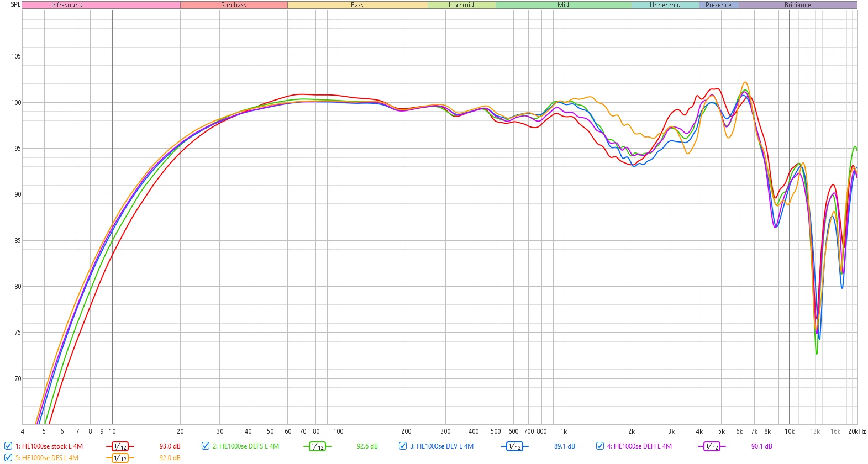Click the Low mid frequency band label
This screenshot has width=868, height=464.
[x=461, y=5]
